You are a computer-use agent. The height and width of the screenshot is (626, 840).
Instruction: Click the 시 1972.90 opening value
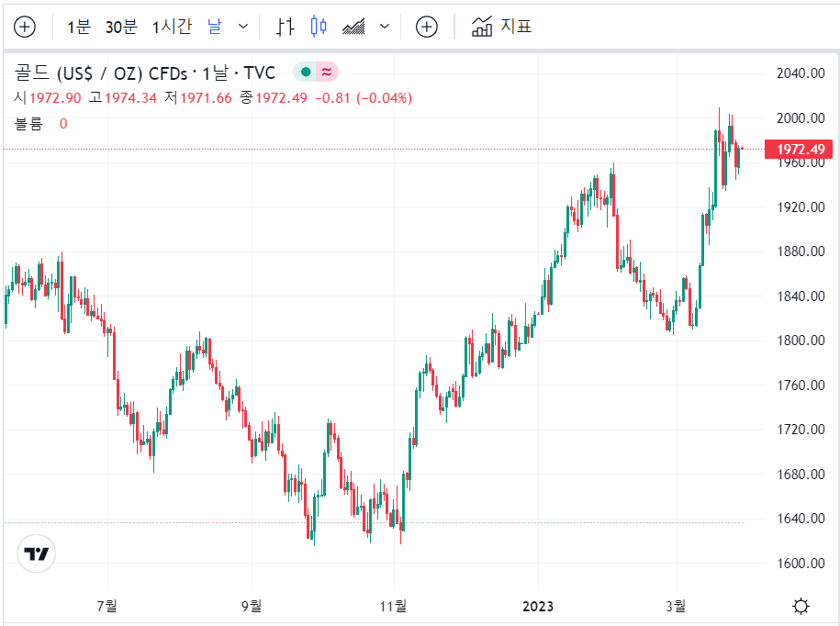[x=48, y=98]
